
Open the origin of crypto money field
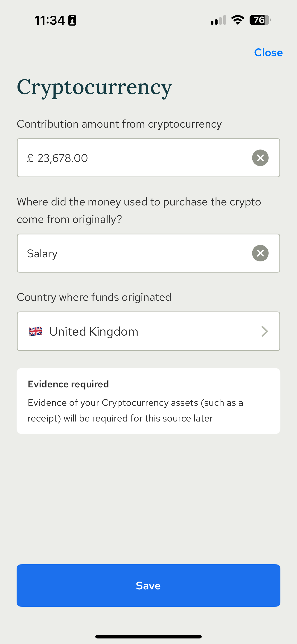pyautogui.click(x=148, y=253)
